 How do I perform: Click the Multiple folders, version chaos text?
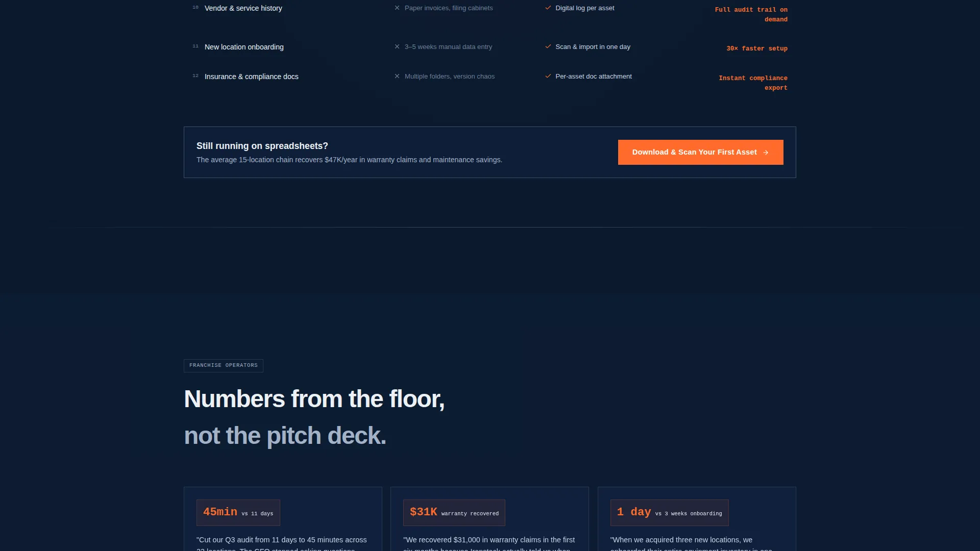click(450, 77)
